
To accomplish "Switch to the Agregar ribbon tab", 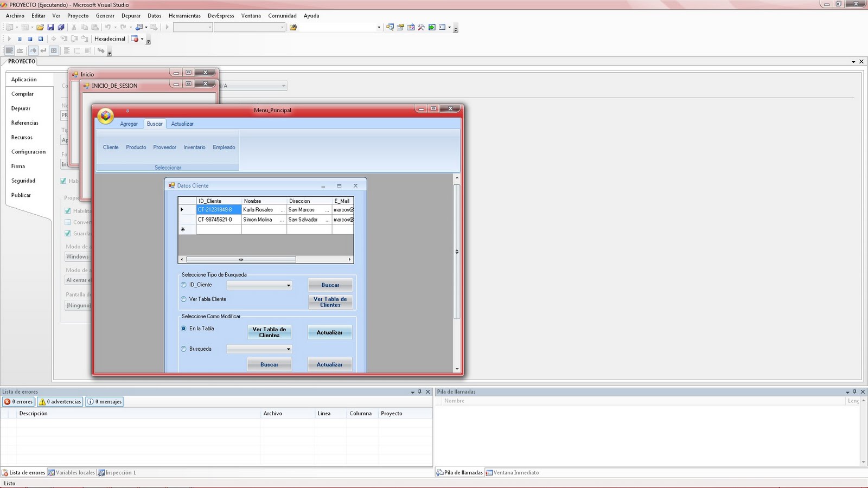I will tap(129, 124).
